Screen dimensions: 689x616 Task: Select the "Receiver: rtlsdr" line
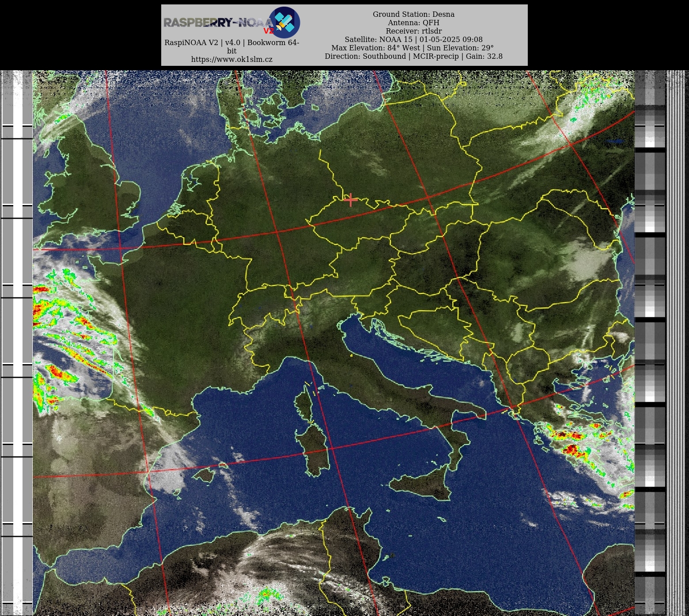pos(413,31)
